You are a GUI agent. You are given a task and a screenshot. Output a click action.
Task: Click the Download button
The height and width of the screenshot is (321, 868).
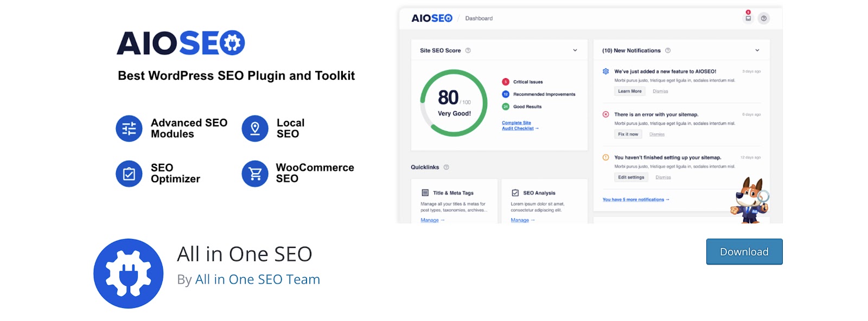(x=744, y=252)
